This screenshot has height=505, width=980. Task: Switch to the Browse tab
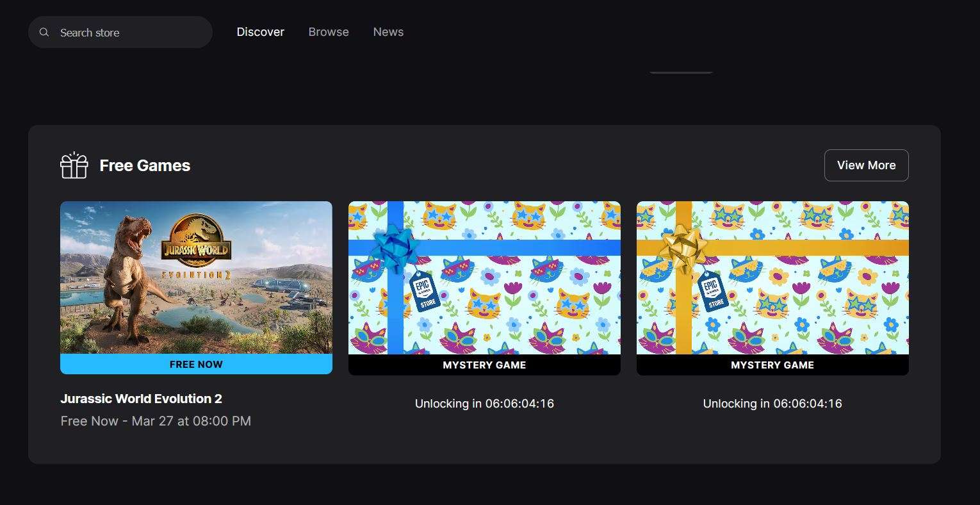(329, 32)
